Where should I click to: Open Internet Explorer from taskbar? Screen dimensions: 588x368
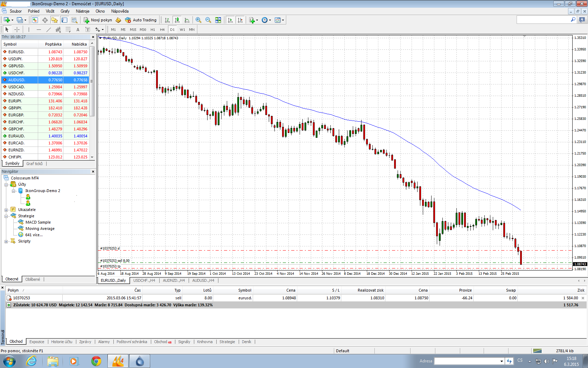31,361
